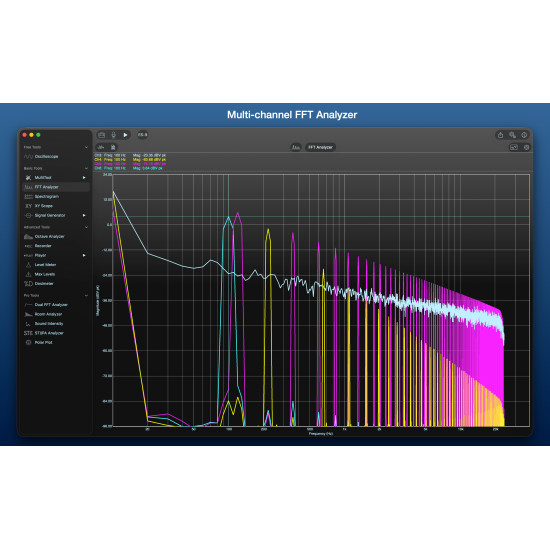Click the Polar Plot icon
The width and height of the screenshot is (550, 550).
tap(28, 343)
